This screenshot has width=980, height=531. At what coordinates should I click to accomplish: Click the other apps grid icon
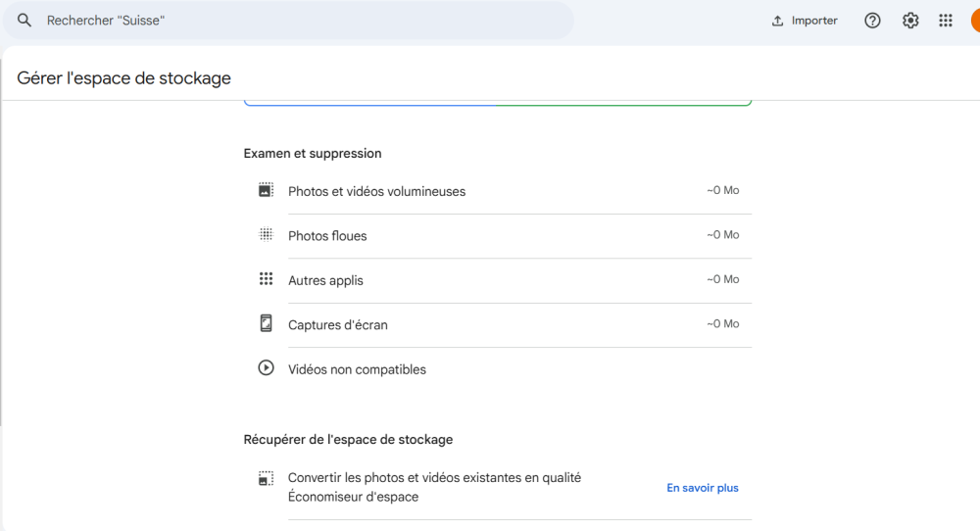(266, 279)
